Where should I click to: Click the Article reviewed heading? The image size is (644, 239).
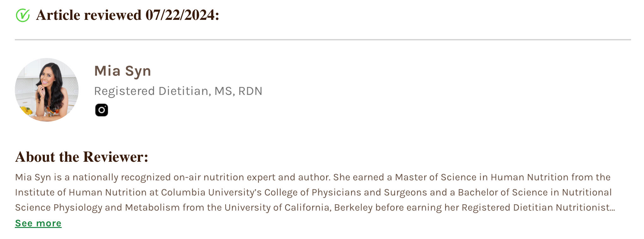89,15
